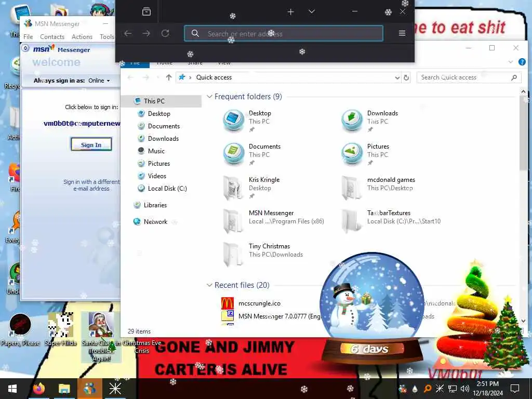The image size is (532, 399).
Task: Select Videos in the navigation pane
Action: tap(157, 176)
